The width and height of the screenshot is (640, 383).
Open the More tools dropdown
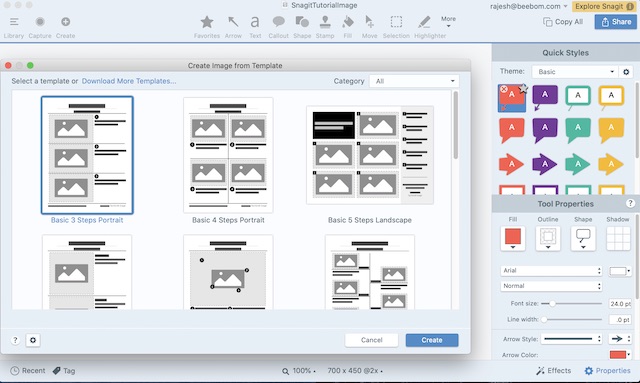coord(448,22)
